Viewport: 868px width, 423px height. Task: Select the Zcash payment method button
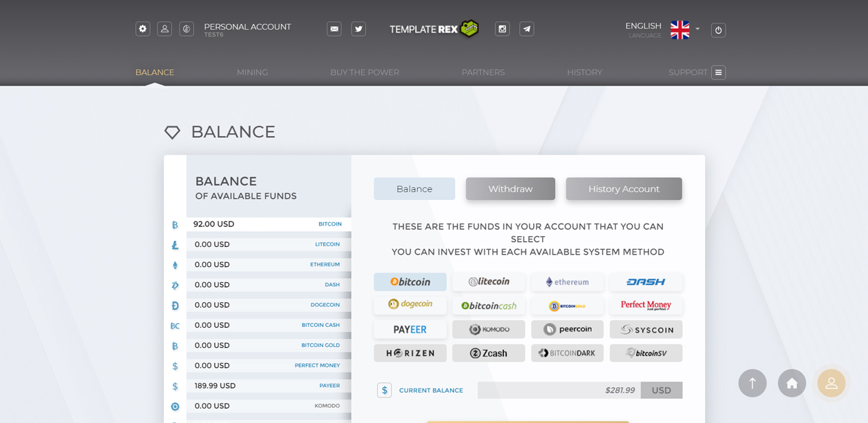489,353
